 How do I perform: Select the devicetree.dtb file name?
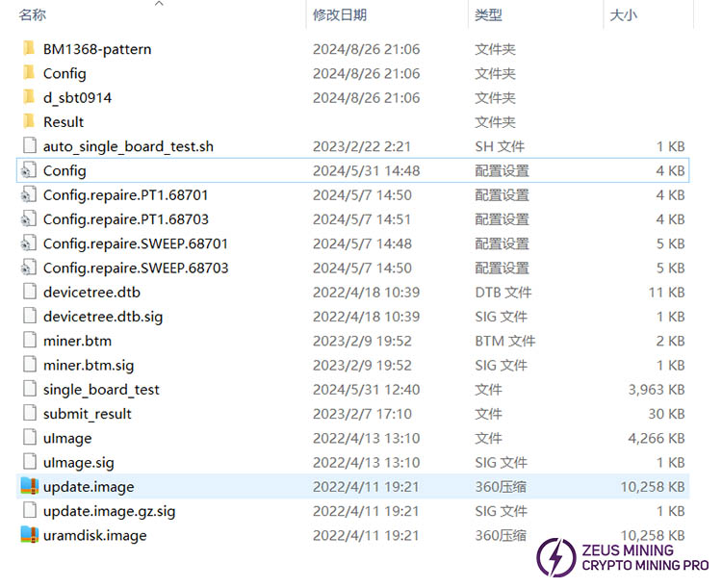(x=91, y=292)
